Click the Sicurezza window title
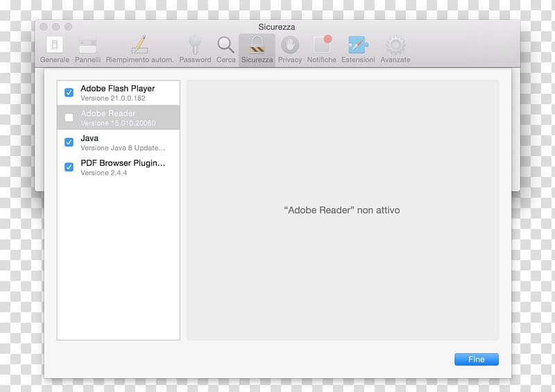 (x=276, y=27)
